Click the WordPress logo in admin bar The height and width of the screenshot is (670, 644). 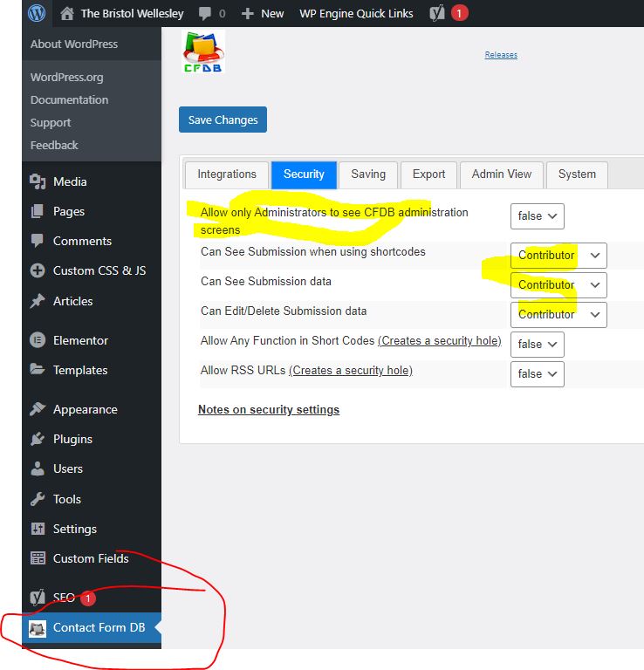37,13
